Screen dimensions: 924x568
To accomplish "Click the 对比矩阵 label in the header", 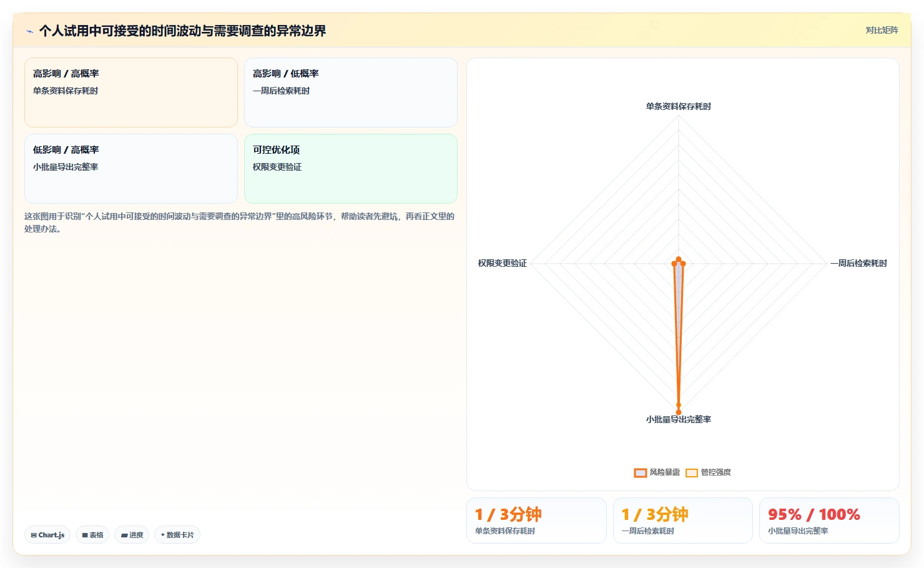I will (882, 30).
